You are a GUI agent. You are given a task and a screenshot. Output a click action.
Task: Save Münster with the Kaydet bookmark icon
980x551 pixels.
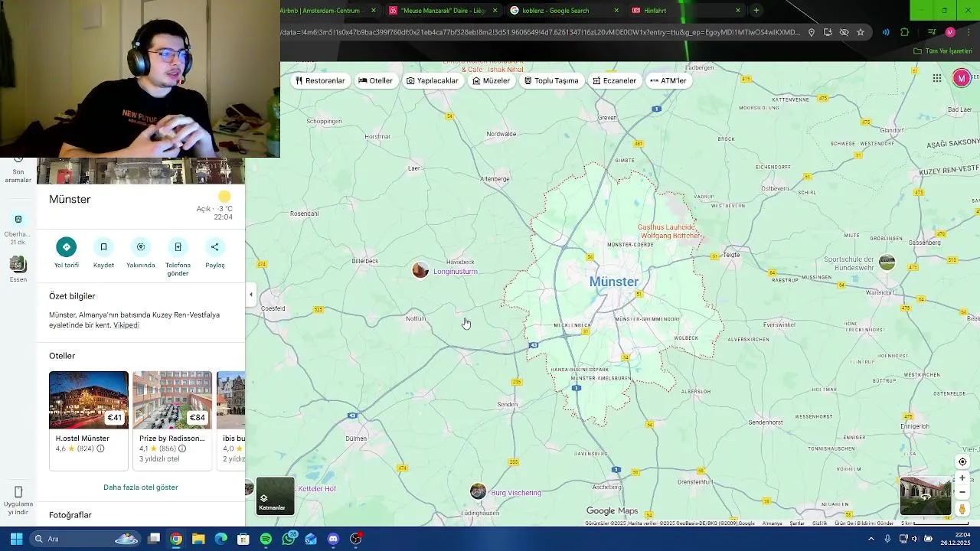[x=103, y=247]
